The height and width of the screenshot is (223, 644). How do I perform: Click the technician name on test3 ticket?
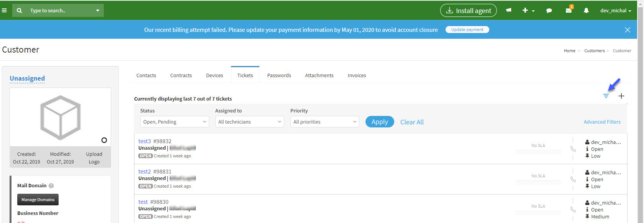point(606,142)
